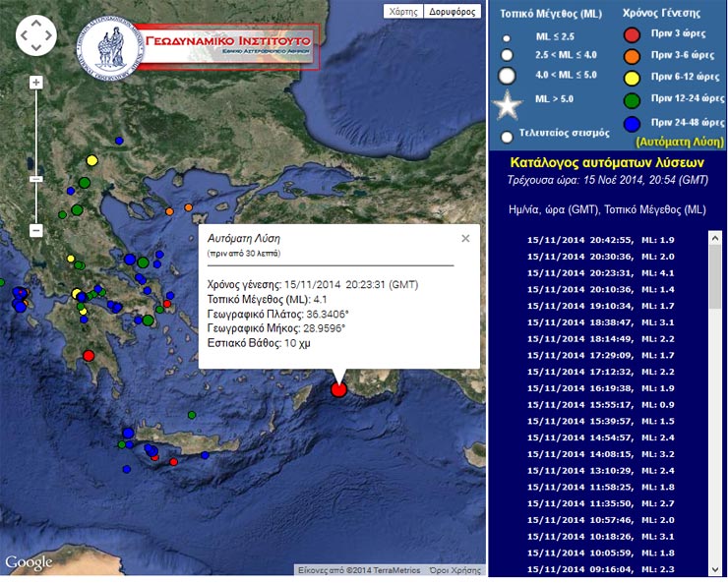Open catalog entry 20:42:55 ML 1.9
This screenshot has height=583, width=728.
(x=601, y=240)
